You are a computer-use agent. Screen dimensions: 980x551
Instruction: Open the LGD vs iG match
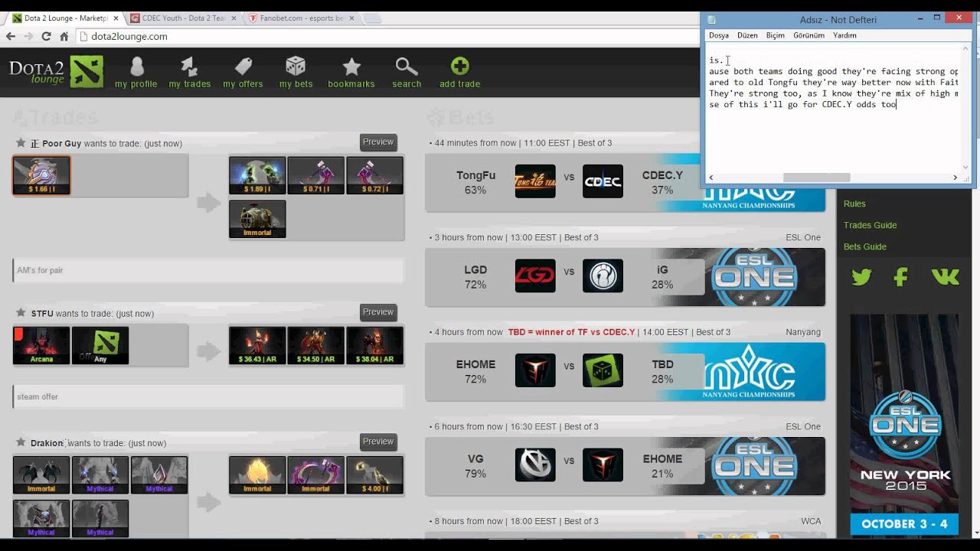tap(625, 277)
